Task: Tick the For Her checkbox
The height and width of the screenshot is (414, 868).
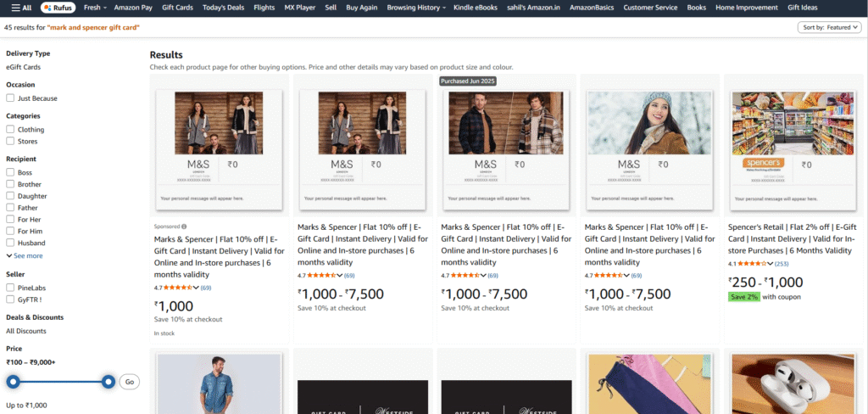Action: coord(10,220)
